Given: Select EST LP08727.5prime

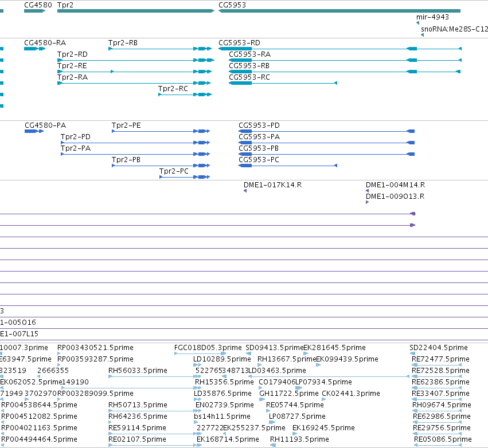Looking at the screenshot, I should point(297,417).
